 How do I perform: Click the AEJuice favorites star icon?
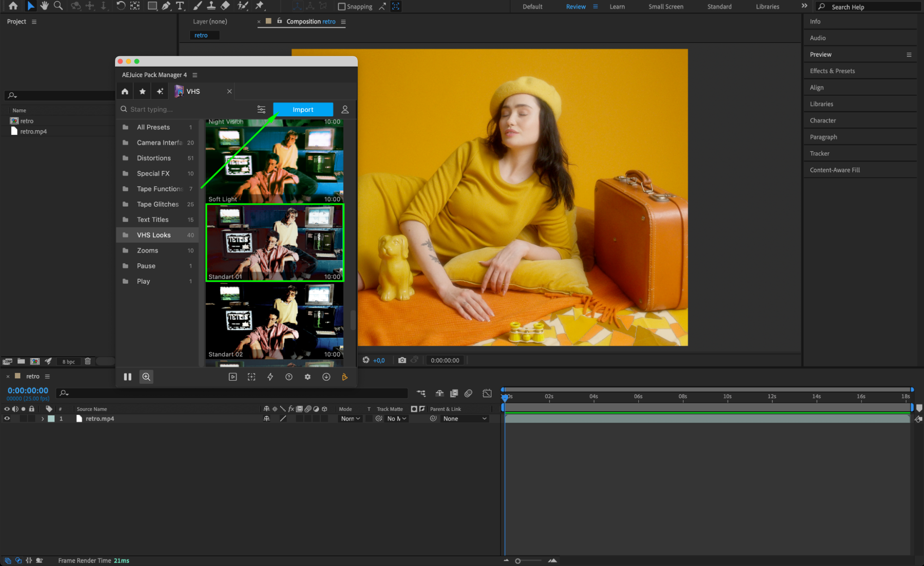pyautogui.click(x=142, y=91)
